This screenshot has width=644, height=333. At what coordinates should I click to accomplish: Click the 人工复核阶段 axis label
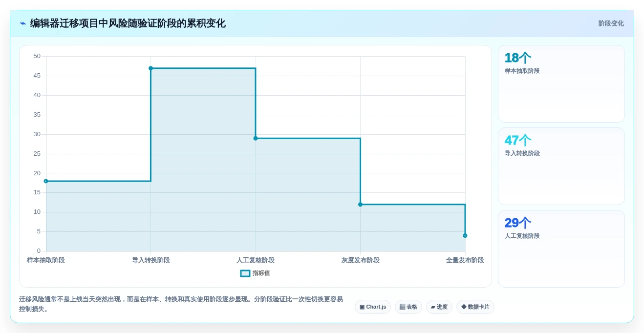coord(256,260)
